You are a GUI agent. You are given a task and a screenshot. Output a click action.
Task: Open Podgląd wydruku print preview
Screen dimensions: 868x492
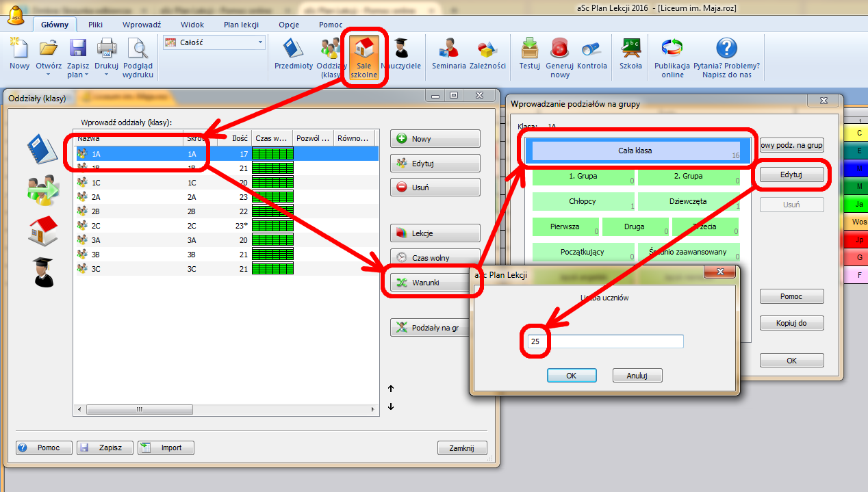(138, 57)
